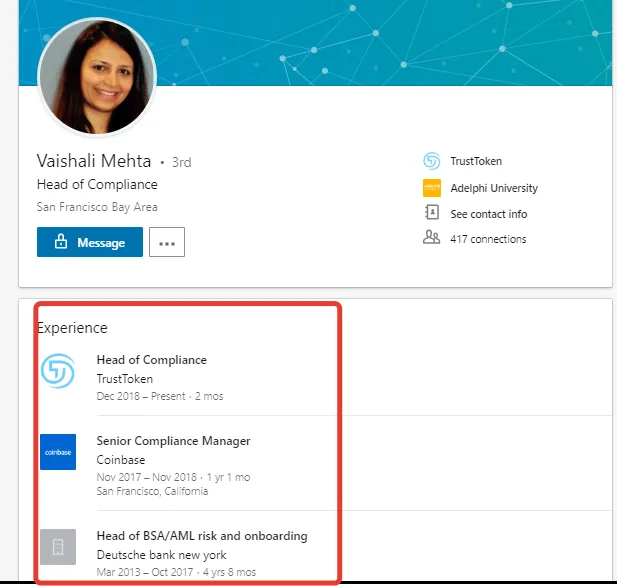Click the profile photo thumbnail
617x586 pixels.
coord(97,76)
